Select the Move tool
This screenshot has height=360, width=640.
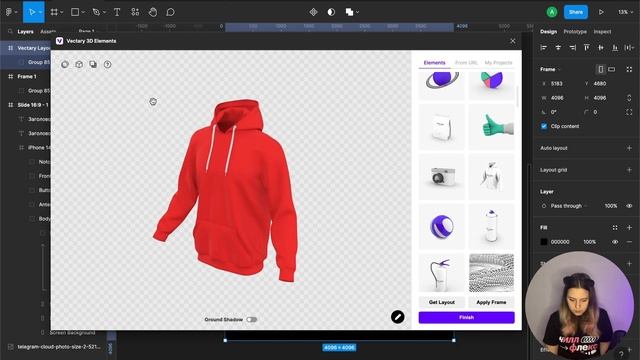point(31,12)
